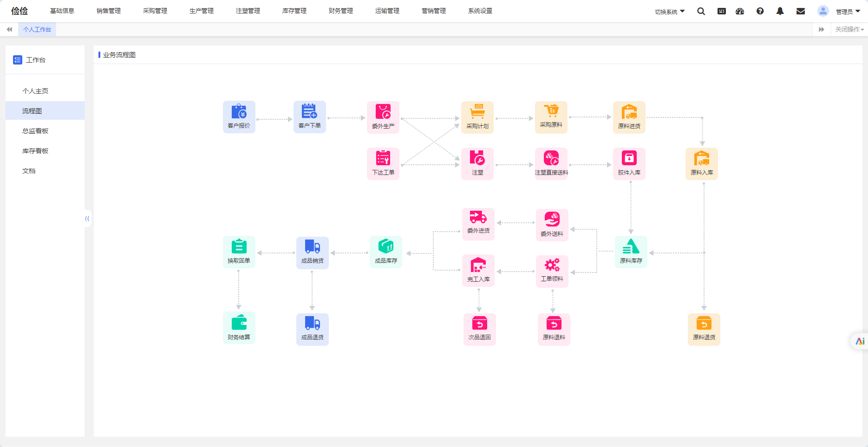
Task: Select the 注塑直接送料 node
Action: coord(551,164)
